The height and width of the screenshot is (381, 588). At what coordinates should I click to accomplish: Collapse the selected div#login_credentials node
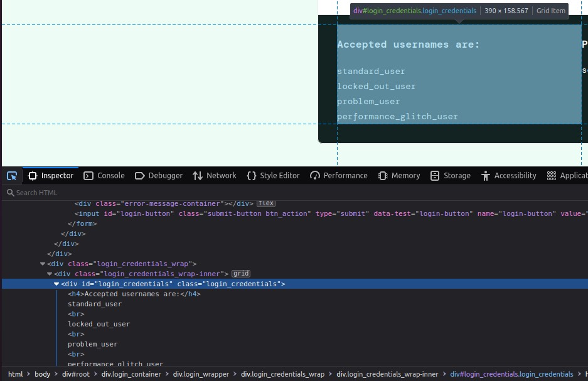(x=56, y=284)
